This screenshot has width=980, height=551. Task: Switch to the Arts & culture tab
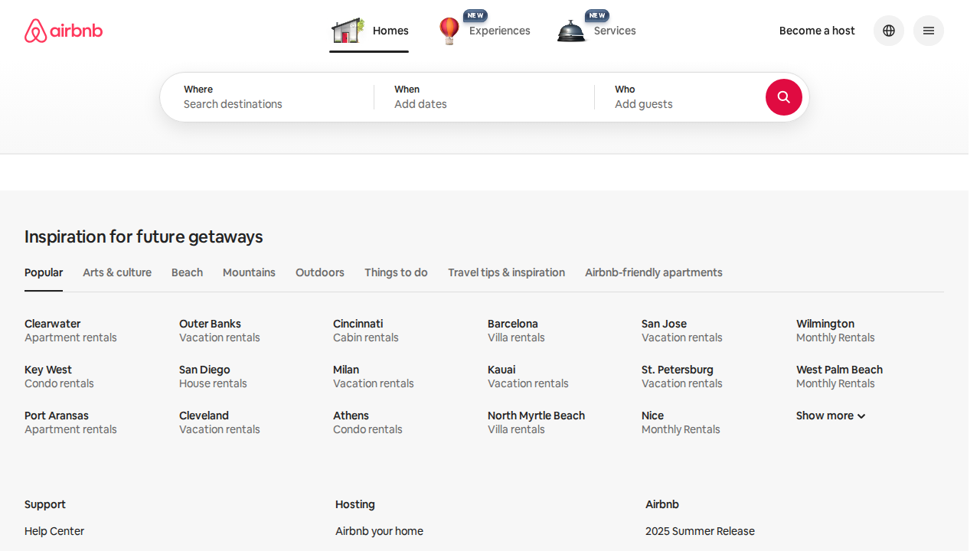[117, 272]
